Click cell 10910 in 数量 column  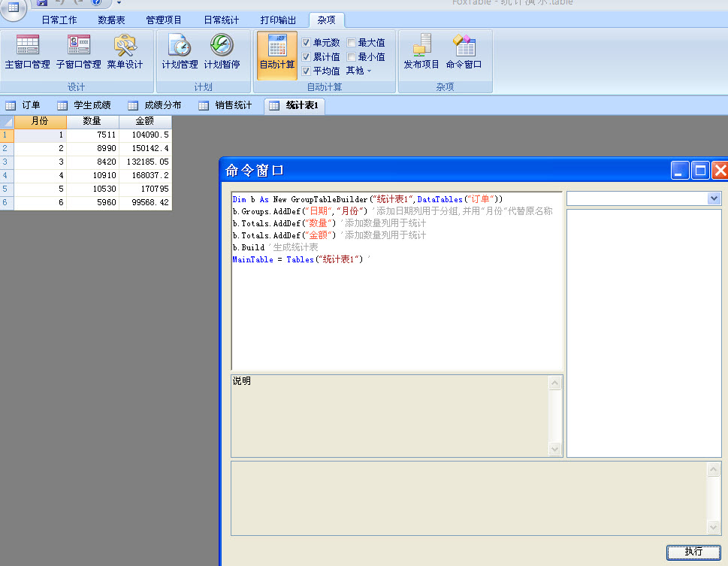point(92,176)
